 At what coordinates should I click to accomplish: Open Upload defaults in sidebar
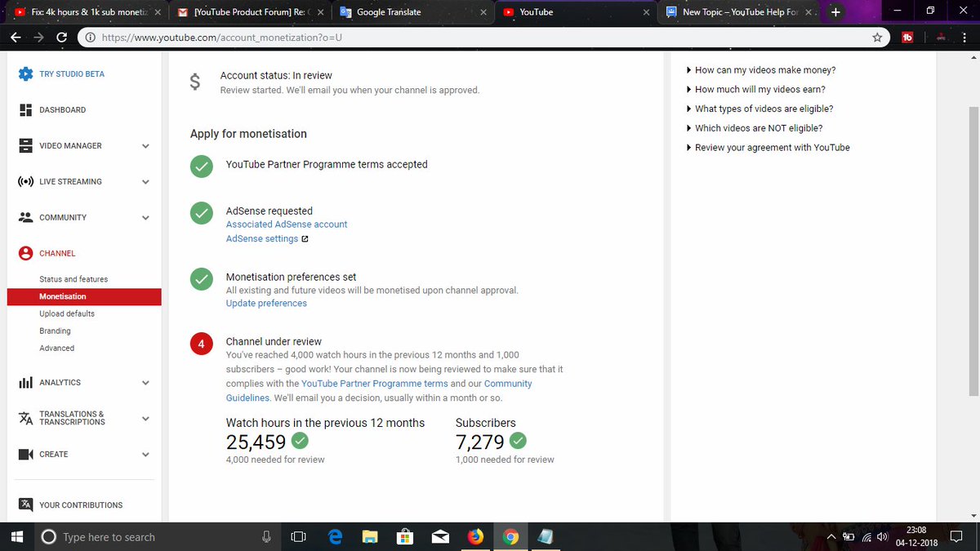[67, 313]
